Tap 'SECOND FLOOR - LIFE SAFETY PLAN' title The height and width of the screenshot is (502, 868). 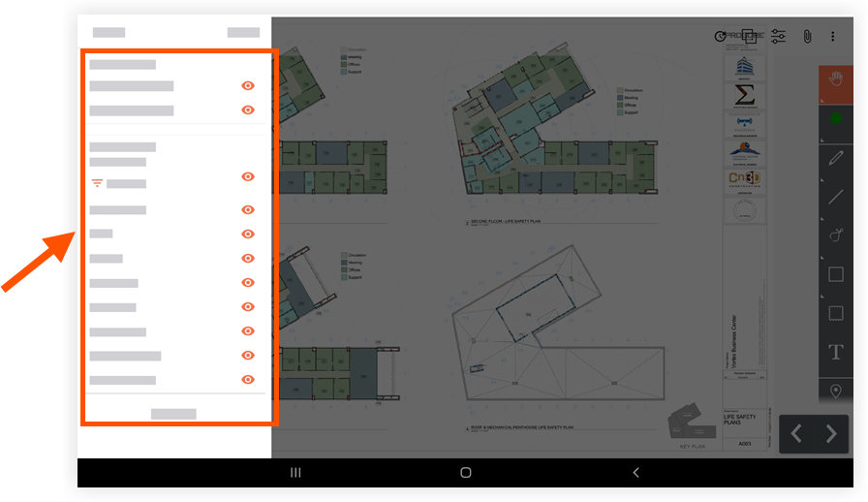506,221
